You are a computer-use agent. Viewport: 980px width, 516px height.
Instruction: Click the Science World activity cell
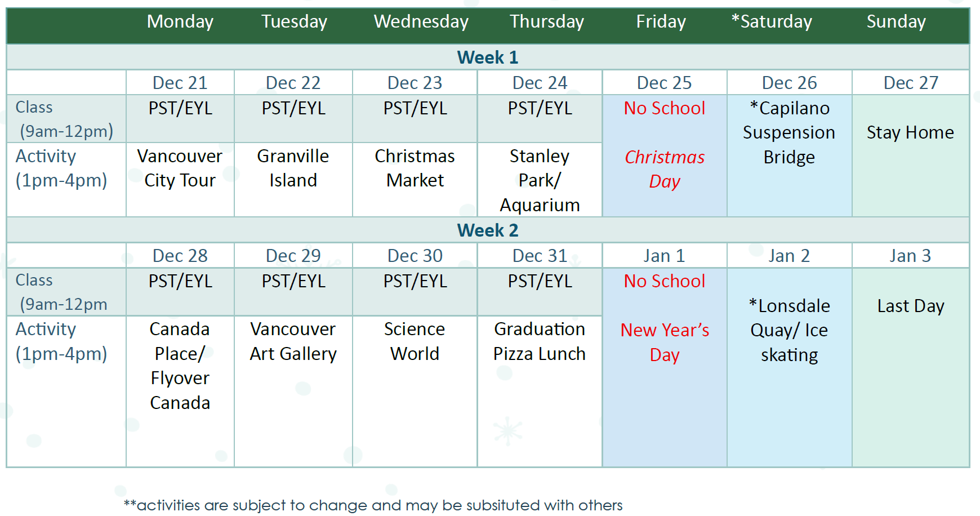(415, 391)
